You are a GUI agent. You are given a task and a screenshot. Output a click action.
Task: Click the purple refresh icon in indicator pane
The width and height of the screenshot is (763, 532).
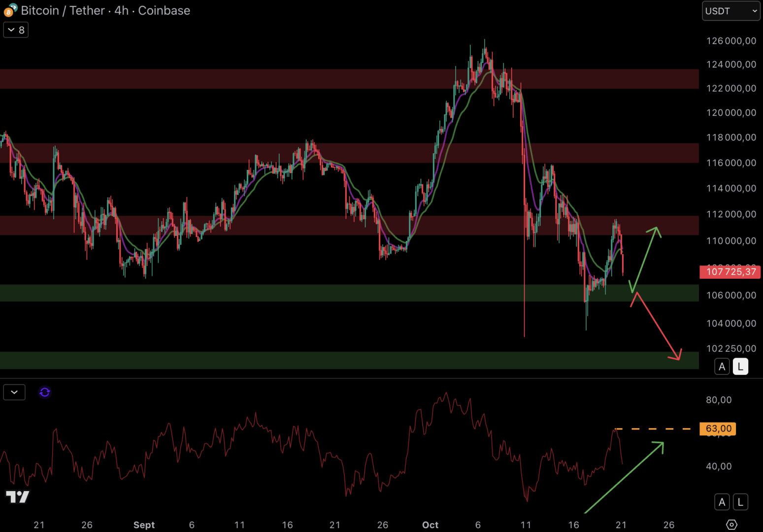[45, 392]
